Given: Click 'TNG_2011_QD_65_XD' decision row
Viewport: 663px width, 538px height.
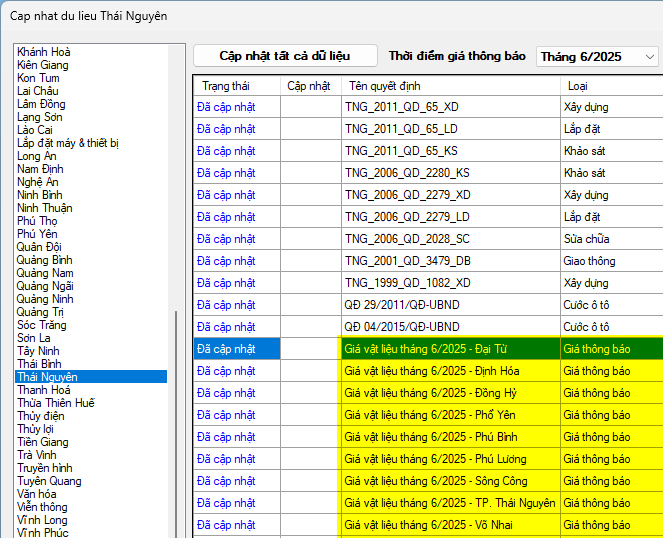Looking at the screenshot, I should click(x=451, y=107).
